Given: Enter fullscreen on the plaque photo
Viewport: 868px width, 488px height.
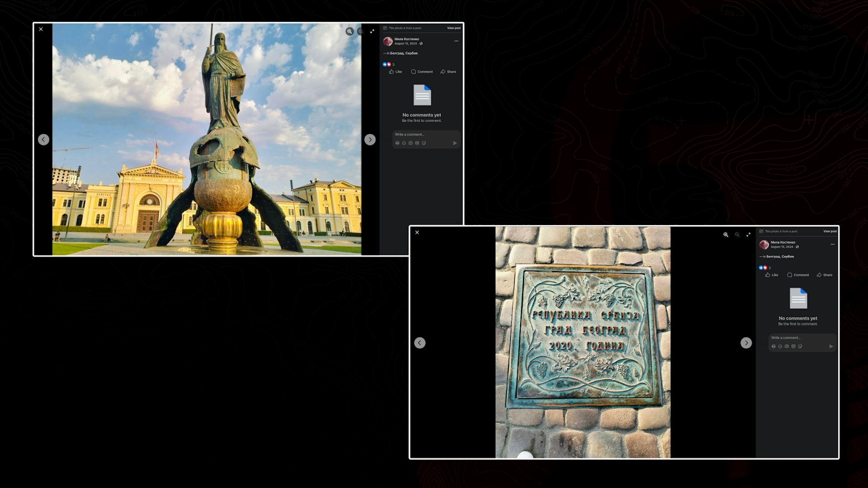Looking at the screenshot, I should (748, 235).
